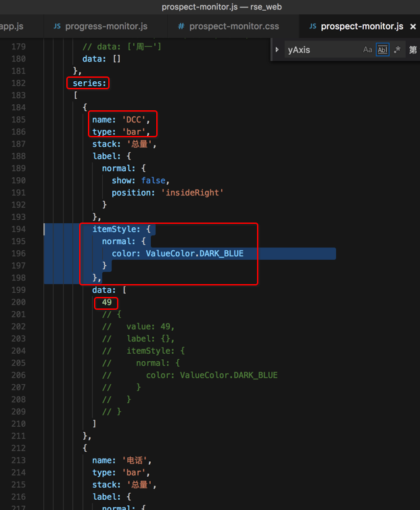This screenshot has height=510, width=420.
Task: Click line number 182 in the gutter
Action: (x=18, y=83)
